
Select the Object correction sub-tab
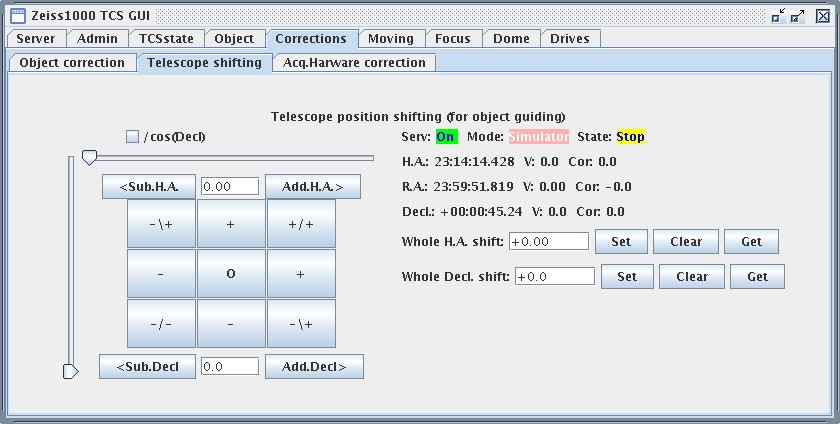72,63
